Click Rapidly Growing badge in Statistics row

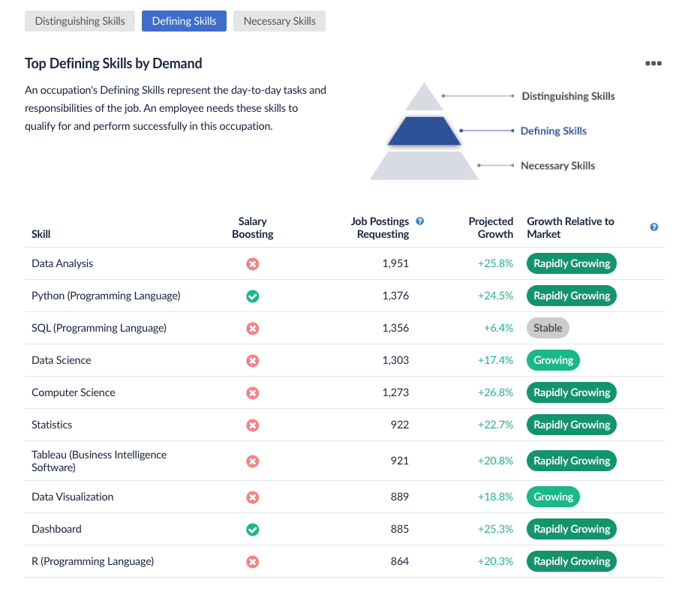(572, 425)
